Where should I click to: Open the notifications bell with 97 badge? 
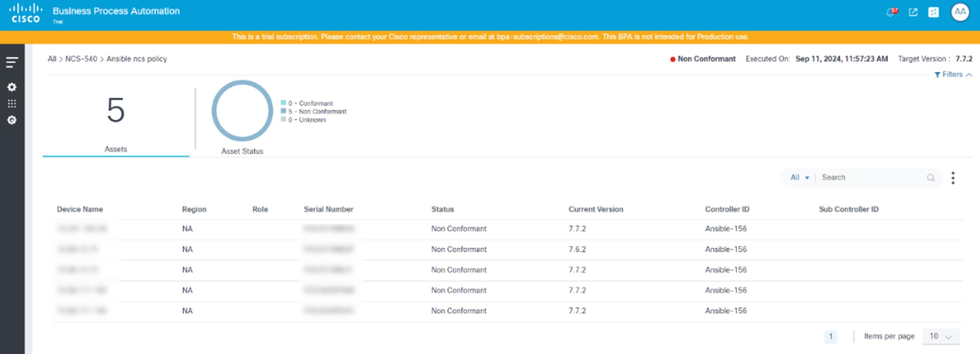click(892, 12)
